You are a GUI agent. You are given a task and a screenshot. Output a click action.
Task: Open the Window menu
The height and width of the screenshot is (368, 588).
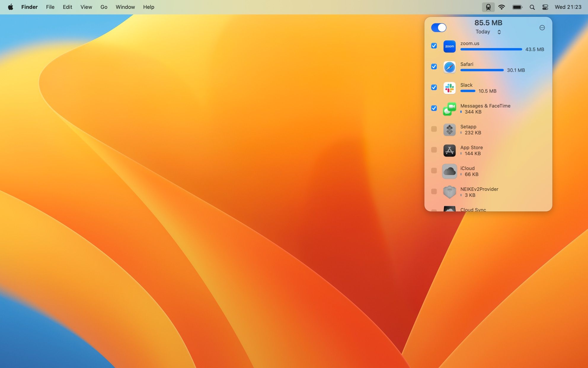click(x=125, y=7)
